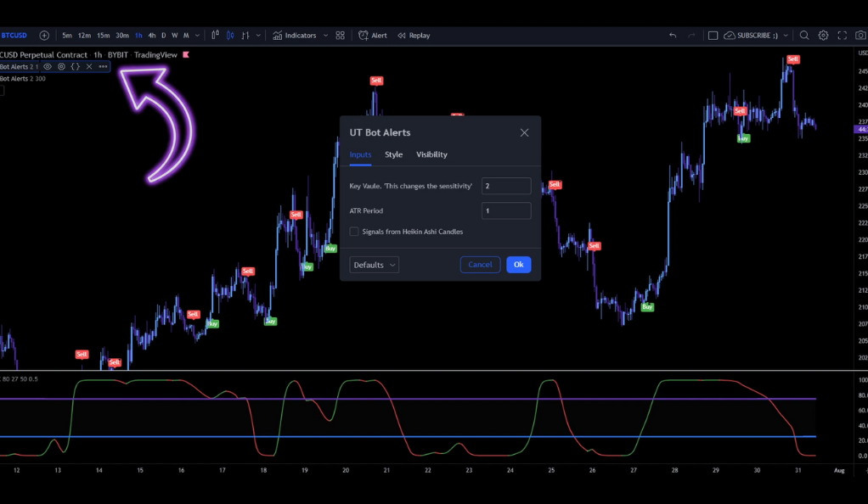Open chart settings gear icon

[x=823, y=36]
